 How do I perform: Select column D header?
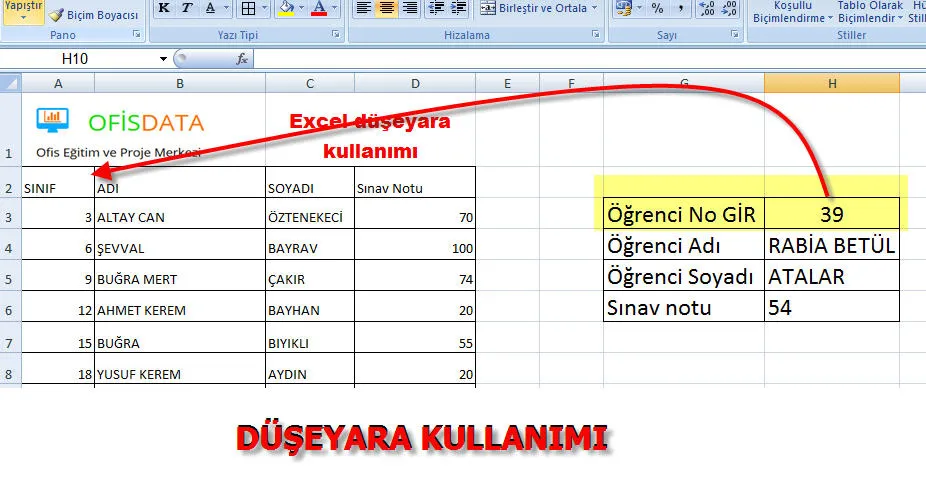tap(414, 82)
